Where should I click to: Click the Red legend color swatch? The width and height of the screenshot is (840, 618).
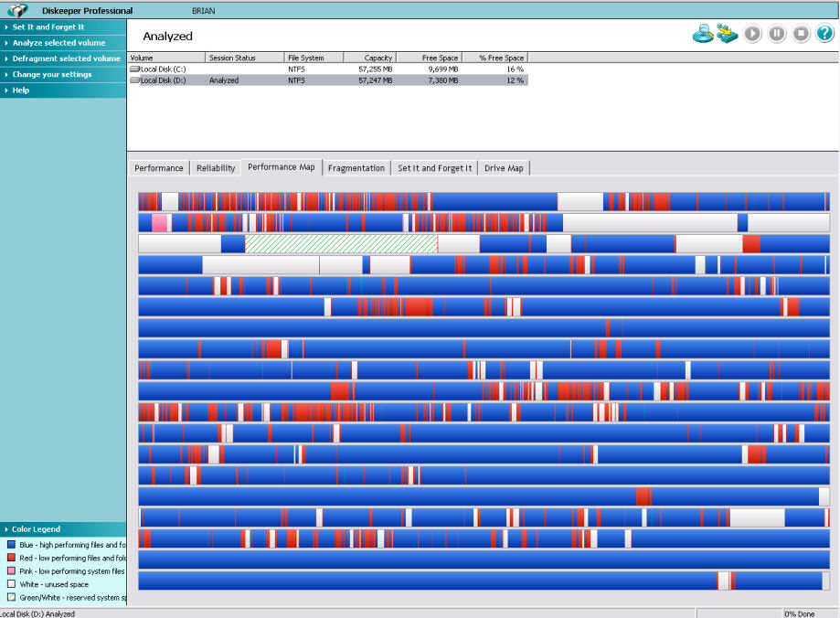click(x=11, y=558)
